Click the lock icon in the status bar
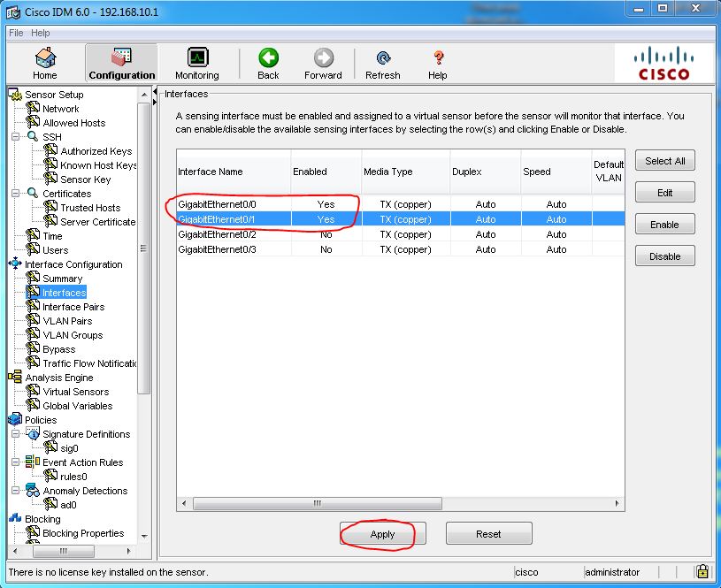The image size is (721, 588). [702, 571]
